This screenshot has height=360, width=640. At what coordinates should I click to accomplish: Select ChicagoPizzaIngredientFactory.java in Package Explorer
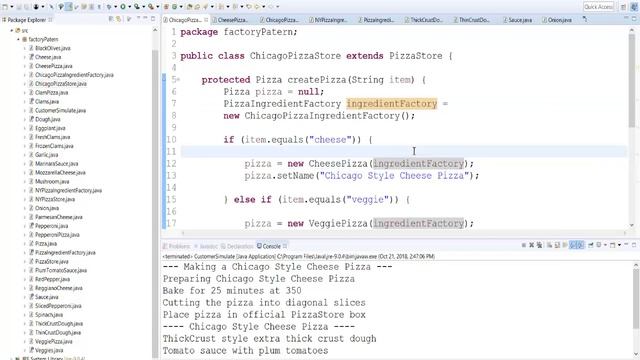(74, 75)
